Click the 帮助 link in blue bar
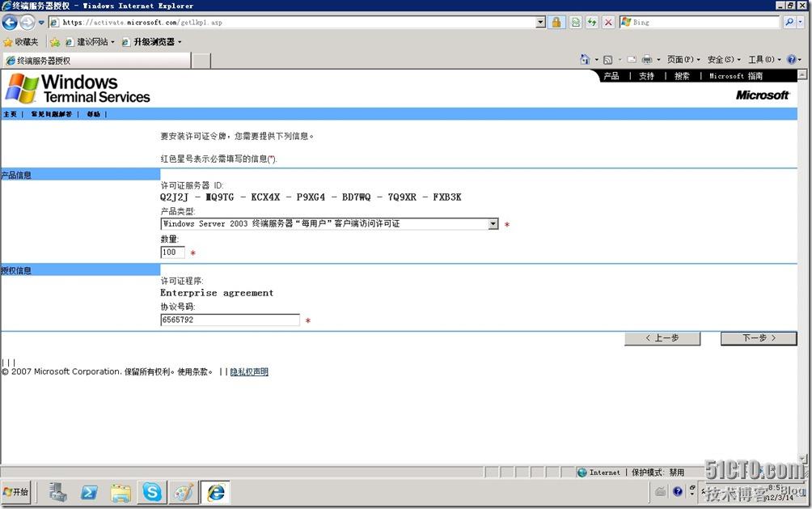The height and width of the screenshot is (509, 812). tap(93, 114)
